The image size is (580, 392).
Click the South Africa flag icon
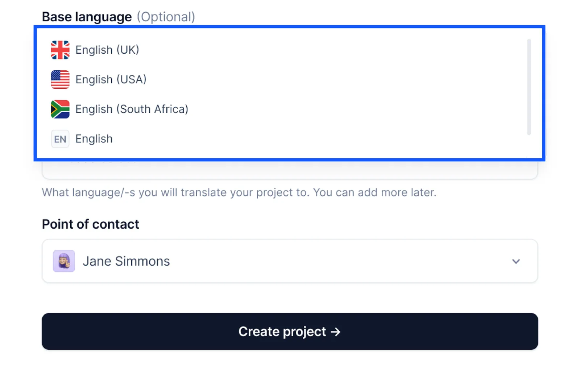click(x=59, y=109)
